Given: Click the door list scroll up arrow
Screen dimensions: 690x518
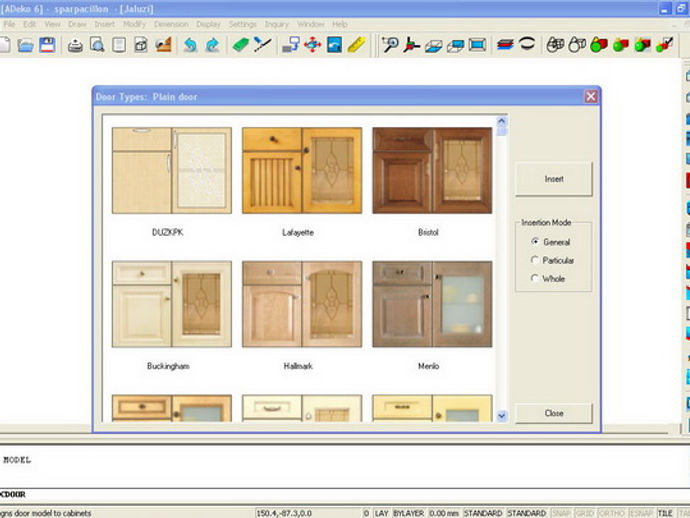Looking at the screenshot, I should pyautogui.click(x=502, y=121).
